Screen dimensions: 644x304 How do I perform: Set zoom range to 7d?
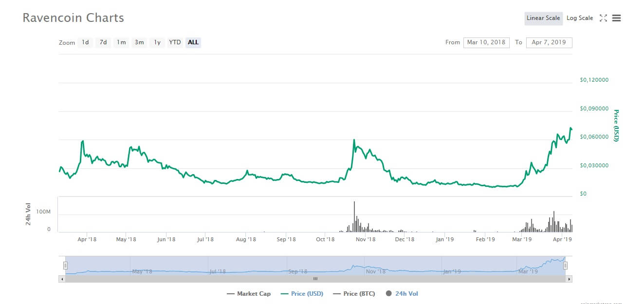[103, 42]
